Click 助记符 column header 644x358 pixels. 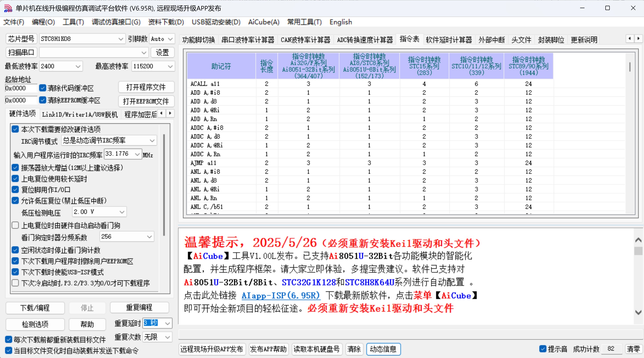point(221,66)
